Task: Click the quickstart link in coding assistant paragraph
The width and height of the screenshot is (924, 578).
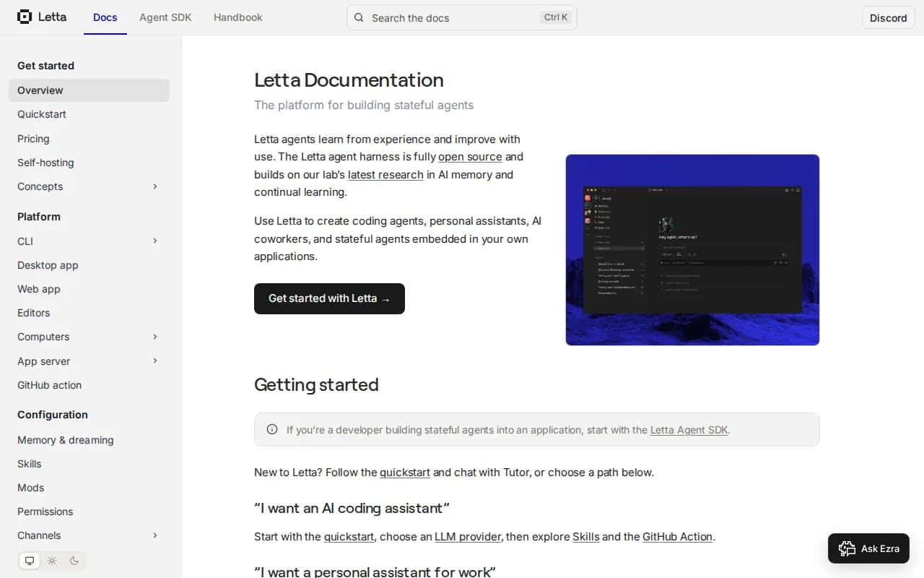Action: coord(349,537)
